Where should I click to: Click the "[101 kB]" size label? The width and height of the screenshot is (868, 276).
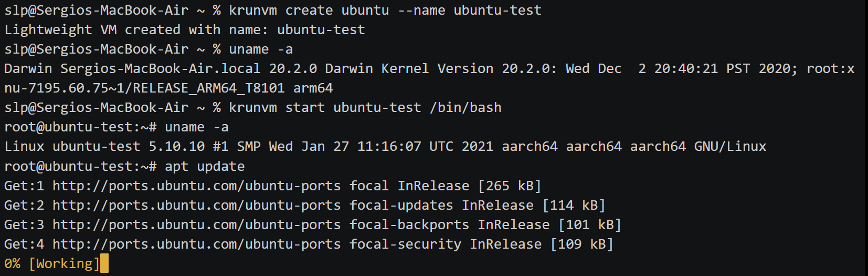(x=590, y=224)
